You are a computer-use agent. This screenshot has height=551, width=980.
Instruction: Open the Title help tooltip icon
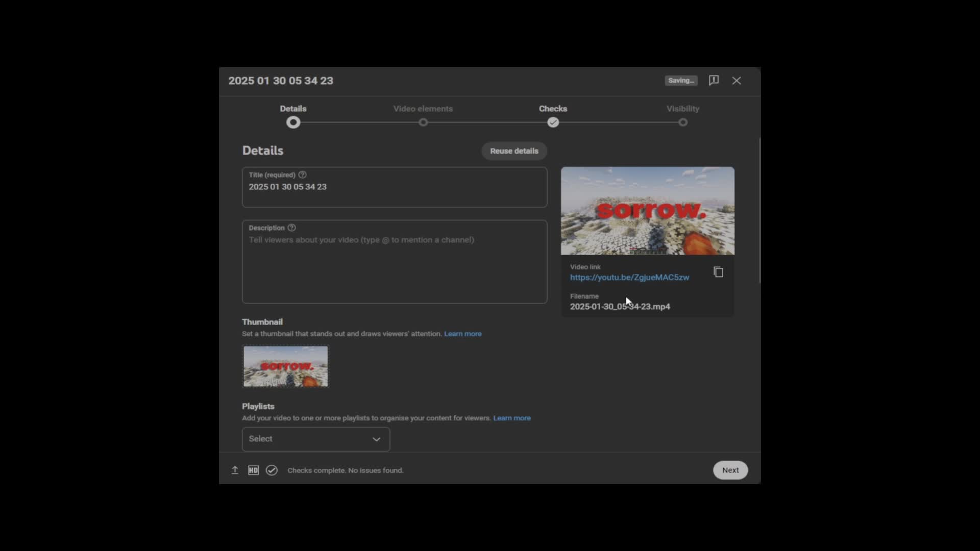pos(302,174)
